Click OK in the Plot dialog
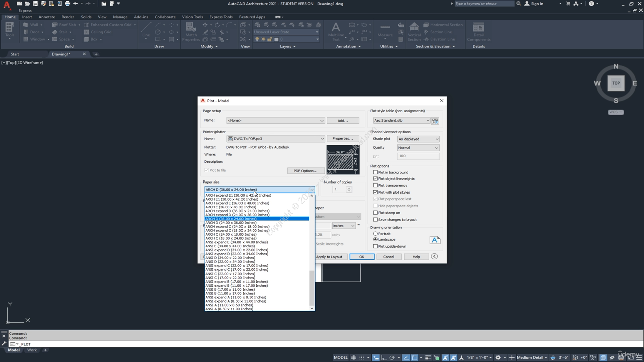Viewport: 644px width, 362px height. (362, 257)
